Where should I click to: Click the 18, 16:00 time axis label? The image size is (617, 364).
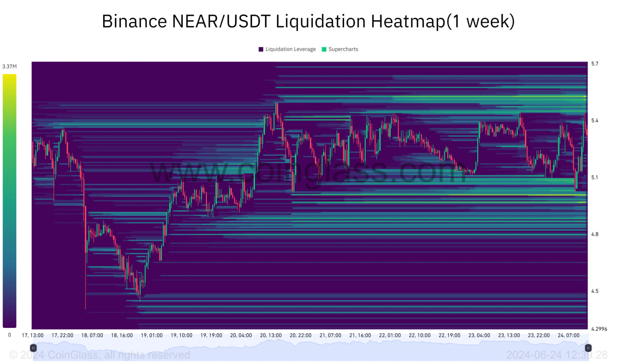(122, 335)
